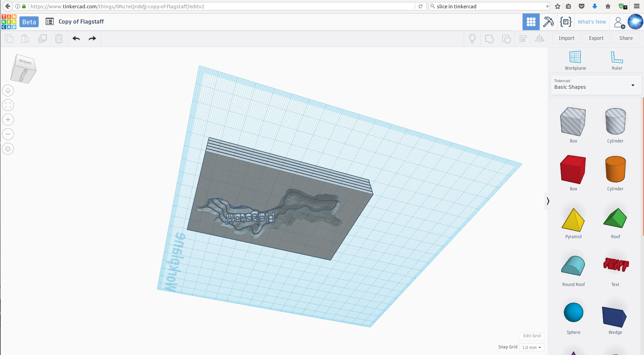Select the Ruler tool
This screenshot has width=644, height=355.
617,60
